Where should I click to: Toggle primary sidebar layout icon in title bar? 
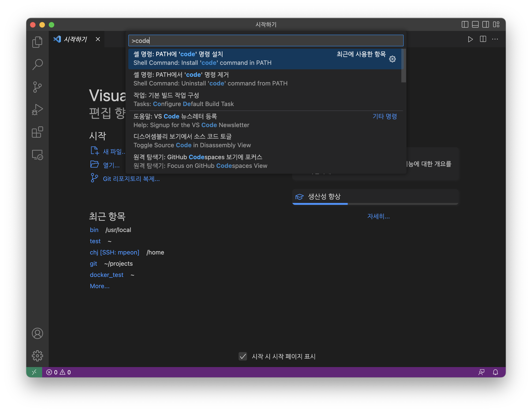465,24
